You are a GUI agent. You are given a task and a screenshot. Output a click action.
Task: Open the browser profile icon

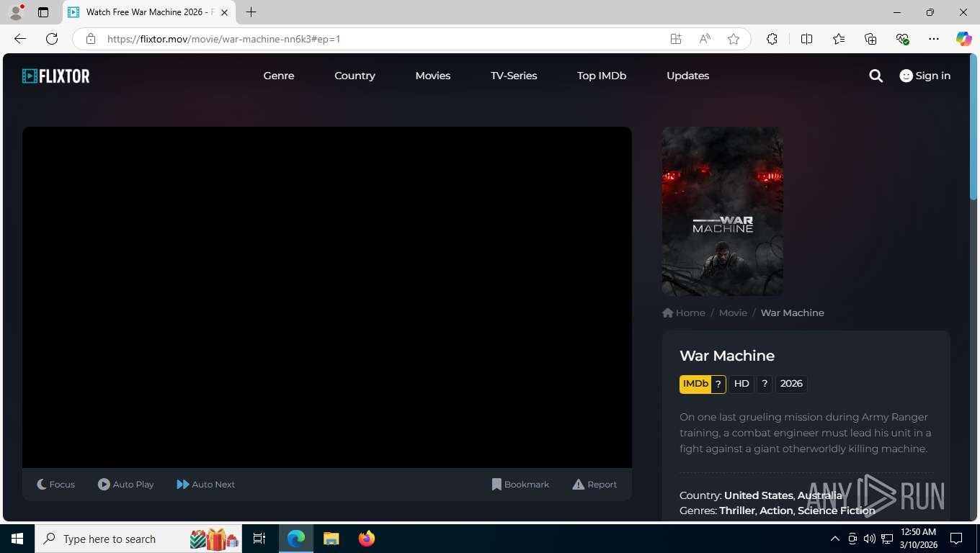coord(16,12)
